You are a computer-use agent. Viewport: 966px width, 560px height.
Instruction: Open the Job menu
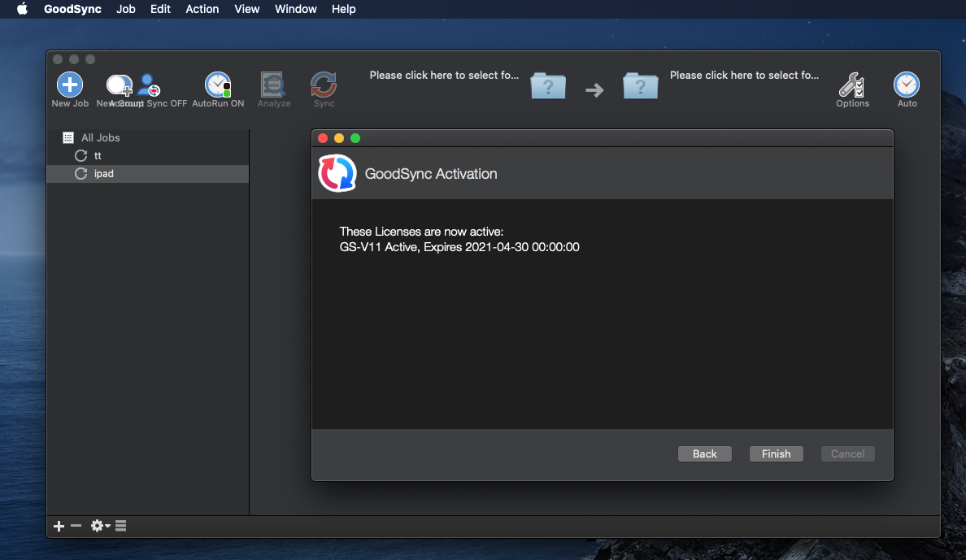[126, 9]
